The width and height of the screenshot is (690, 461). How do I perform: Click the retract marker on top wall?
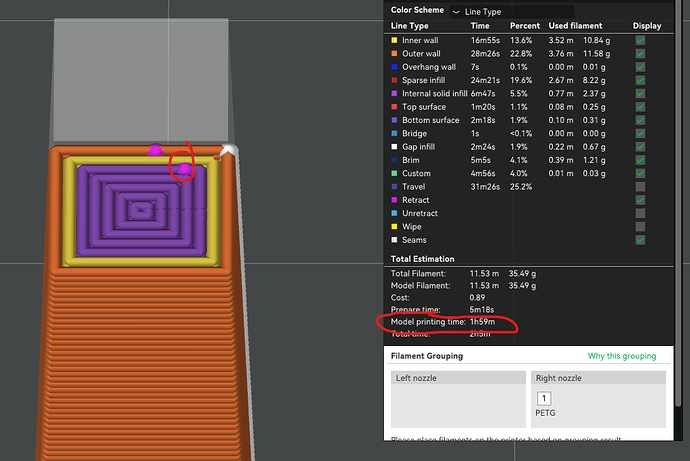pos(155,150)
